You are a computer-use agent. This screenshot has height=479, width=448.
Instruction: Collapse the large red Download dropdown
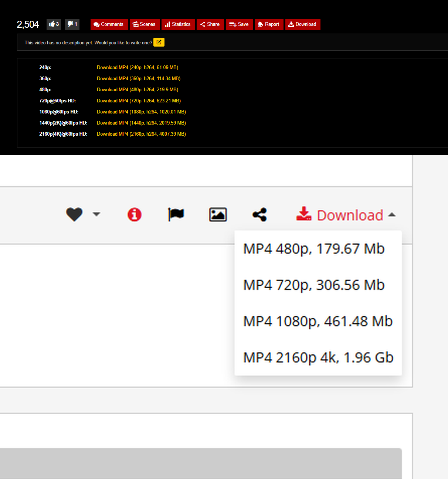tap(346, 215)
